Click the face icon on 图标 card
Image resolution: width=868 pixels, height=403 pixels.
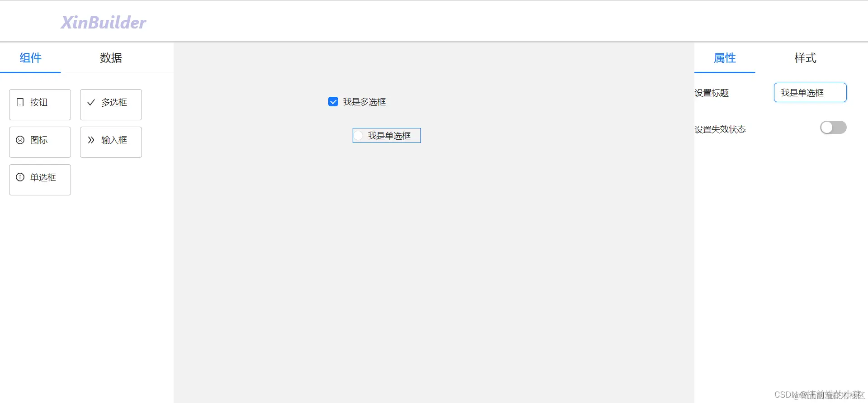[20, 140]
